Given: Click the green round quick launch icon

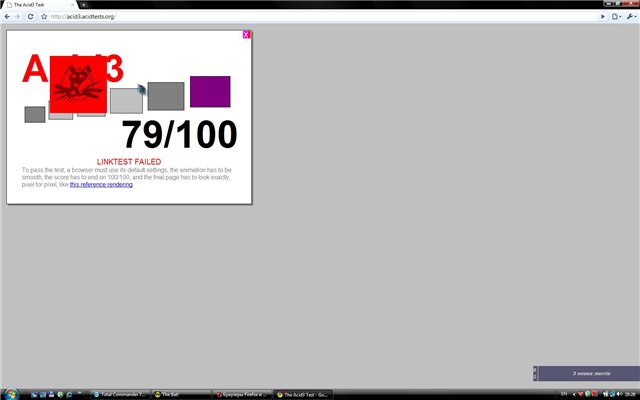Looking at the screenshot, I should click(x=60, y=394).
